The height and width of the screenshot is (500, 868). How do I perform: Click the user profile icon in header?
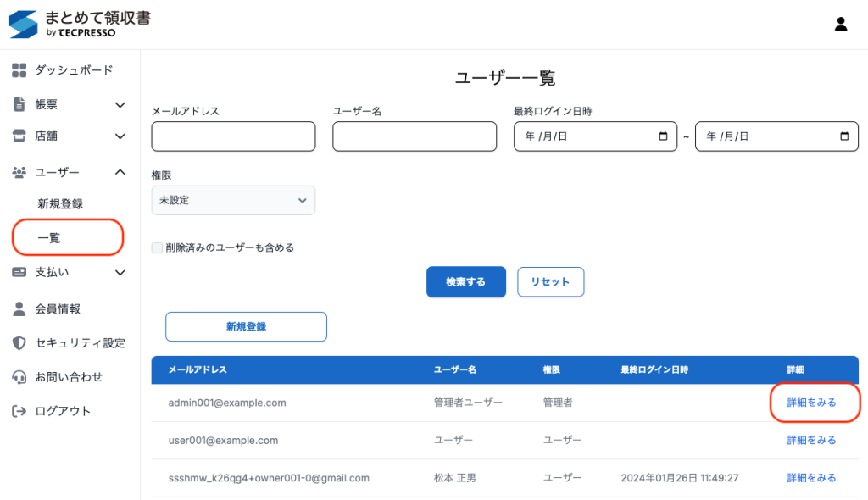[x=841, y=25]
